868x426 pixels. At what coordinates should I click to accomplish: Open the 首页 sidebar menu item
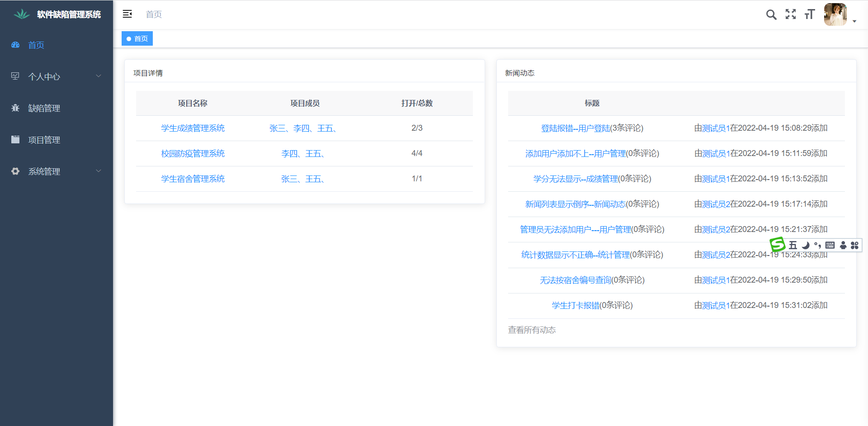click(57, 45)
